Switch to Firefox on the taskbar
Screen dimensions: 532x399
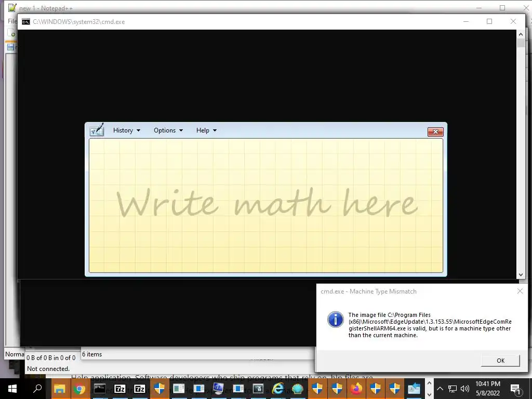tap(356, 389)
